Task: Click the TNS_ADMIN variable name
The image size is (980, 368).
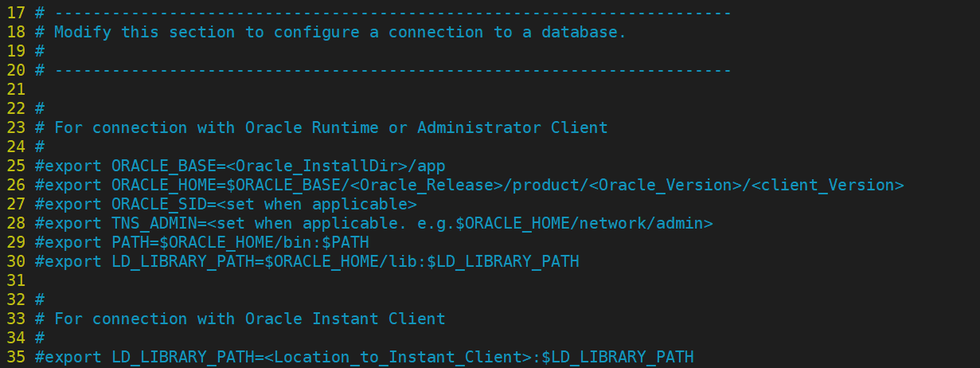Action: [x=154, y=223]
